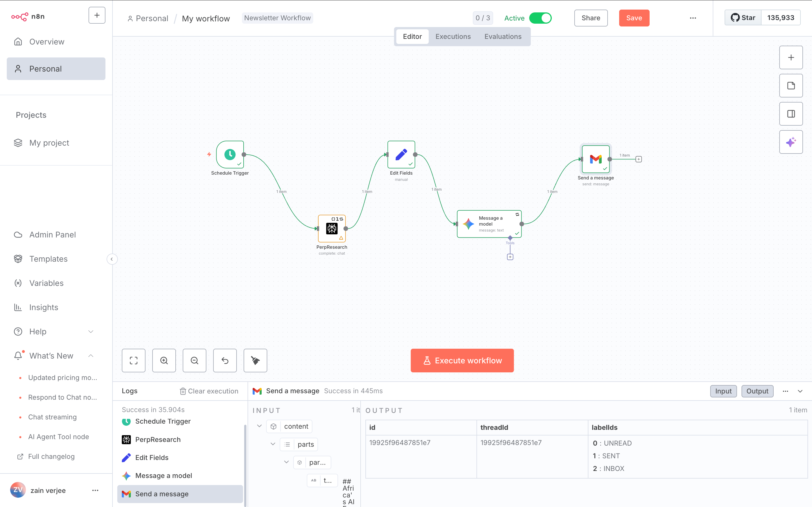Toggle the Input pane button
This screenshot has height=507, width=812.
723,391
